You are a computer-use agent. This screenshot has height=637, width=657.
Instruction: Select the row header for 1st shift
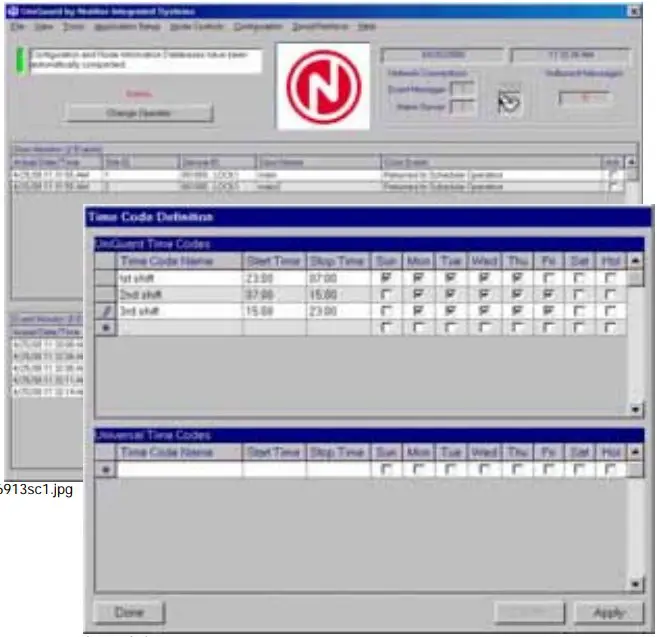click(105, 278)
